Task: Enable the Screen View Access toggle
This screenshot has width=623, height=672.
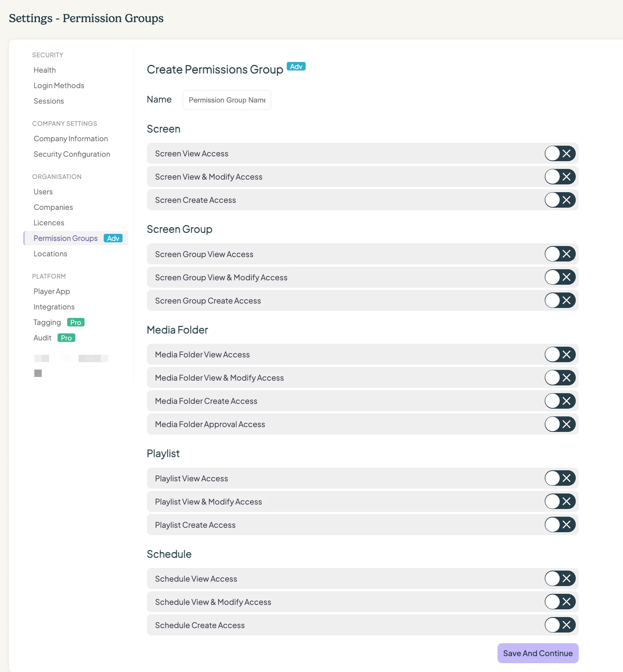Action: click(560, 153)
